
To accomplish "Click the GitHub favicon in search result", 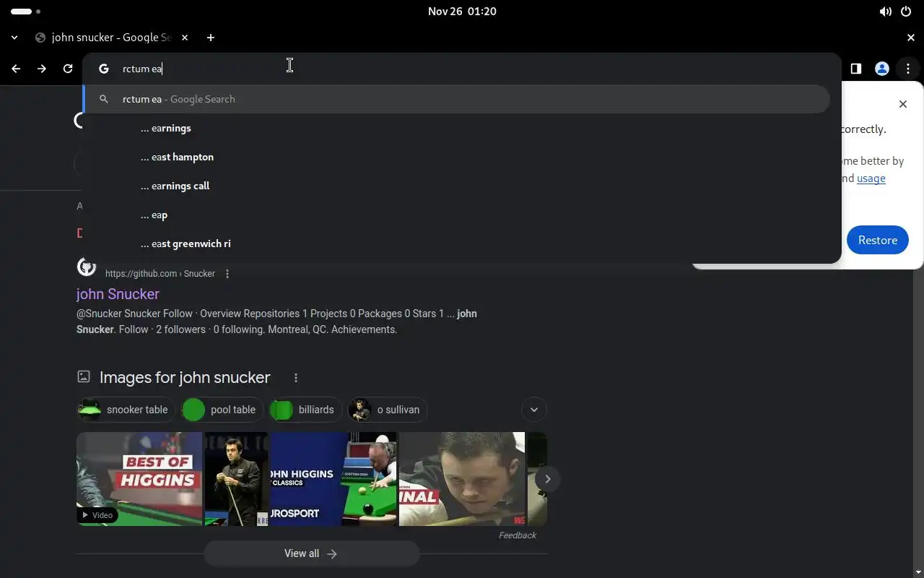I will 87,267.
